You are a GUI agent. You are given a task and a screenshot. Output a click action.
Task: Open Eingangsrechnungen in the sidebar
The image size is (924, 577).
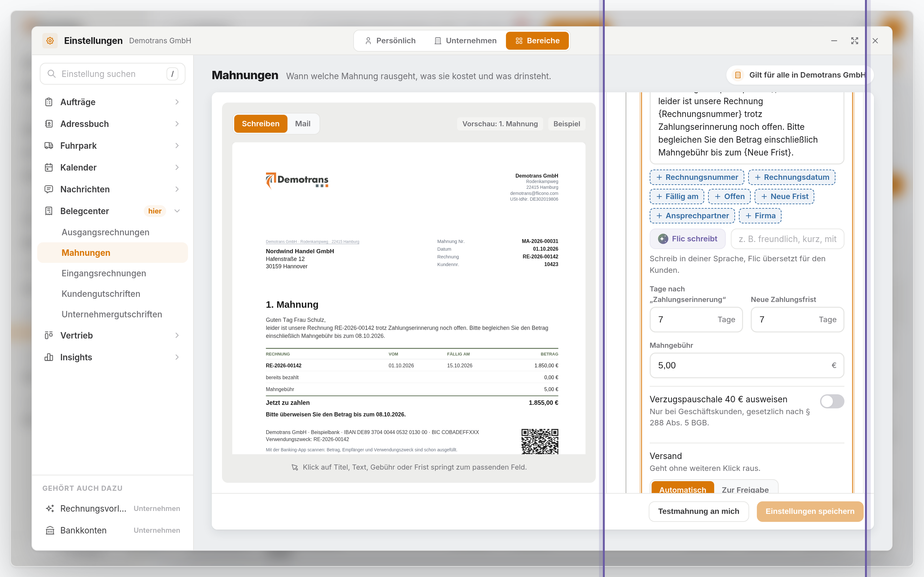(x=104, y=273)
